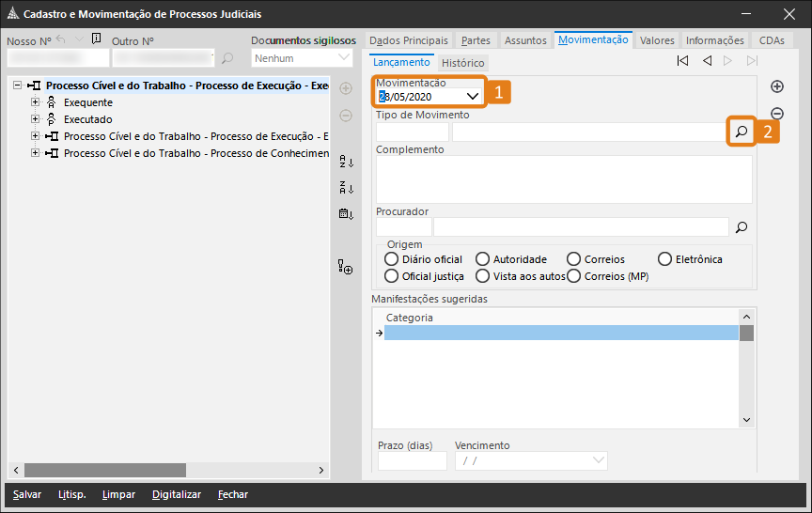Click the add linked process icon
The image size is (812, 513).
(x=346, y=268)
